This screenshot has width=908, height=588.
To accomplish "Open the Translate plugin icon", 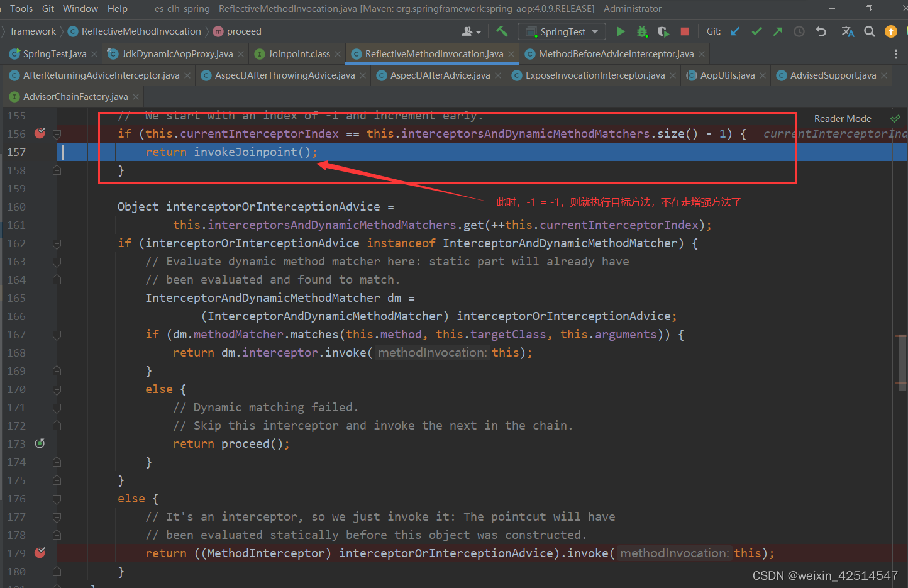I will [x=848, y=31].
